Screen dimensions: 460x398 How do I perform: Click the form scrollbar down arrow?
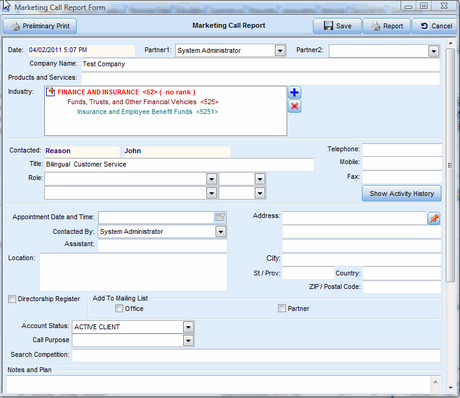pyautogui.click(x=450, y=388)
